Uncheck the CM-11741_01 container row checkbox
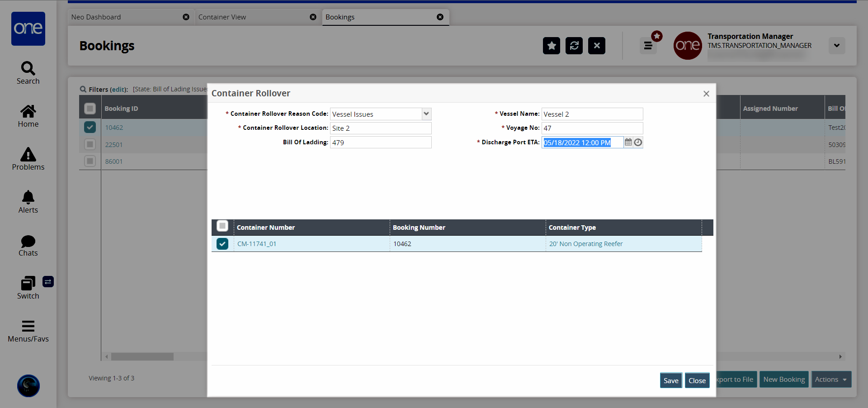 (222, 244)
